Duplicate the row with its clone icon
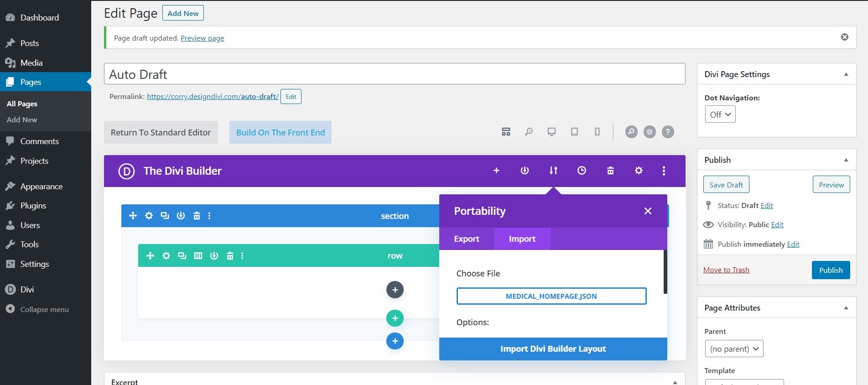 (x=182, y=256)
